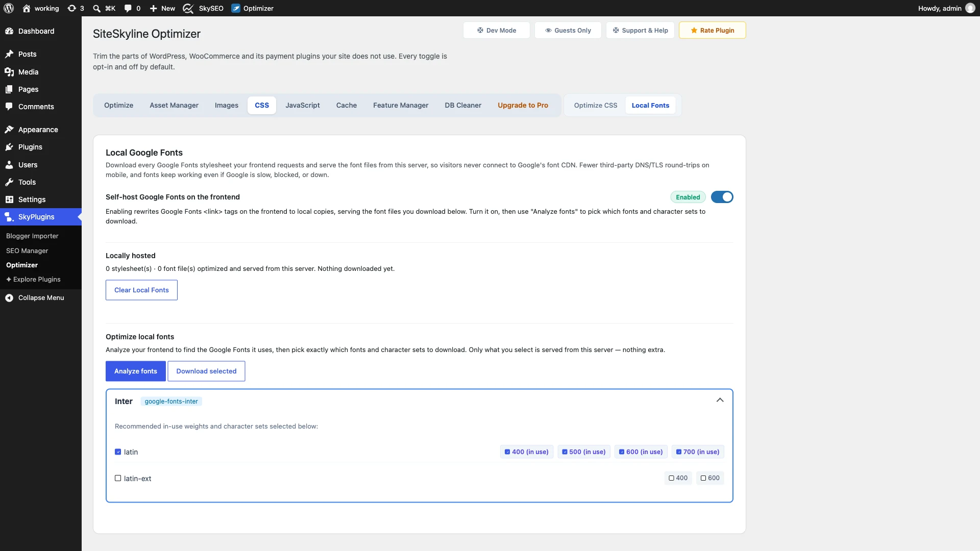Click the Collapse Menu arrow icon
Viewport: 980px width, 551px height.
9,298
